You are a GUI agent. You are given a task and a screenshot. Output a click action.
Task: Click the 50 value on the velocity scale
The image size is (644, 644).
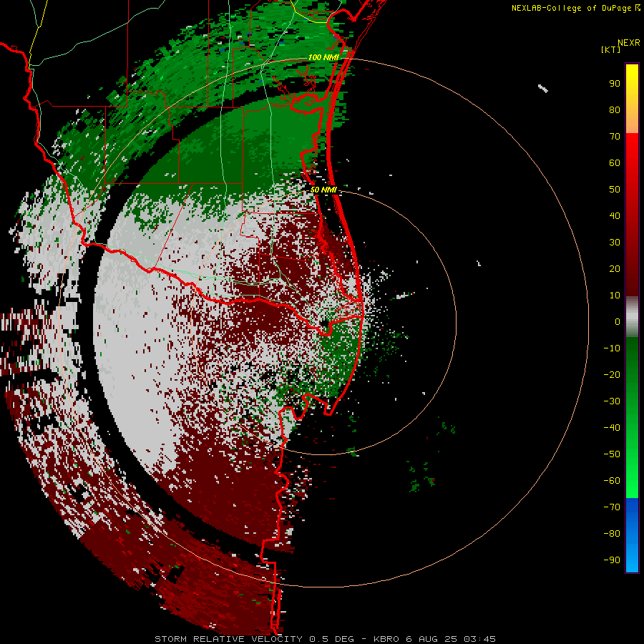pyautogui.click(x=615, y=190)
